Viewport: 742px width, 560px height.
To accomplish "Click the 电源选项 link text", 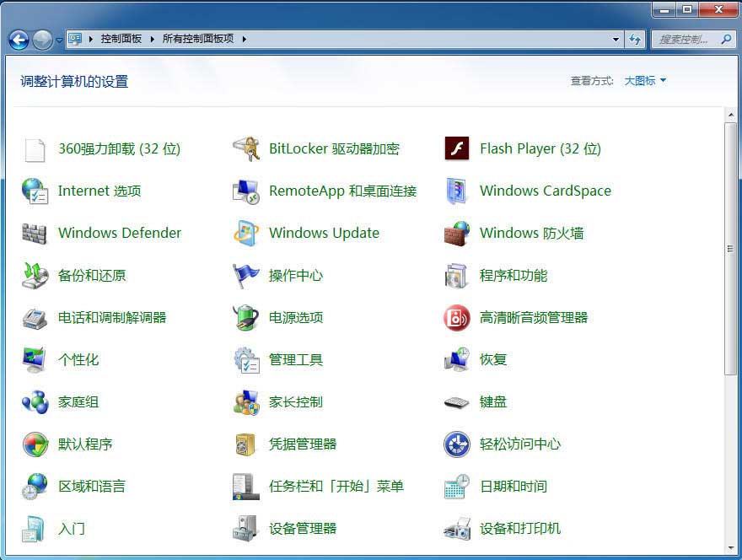I will [x=296, y=317].
